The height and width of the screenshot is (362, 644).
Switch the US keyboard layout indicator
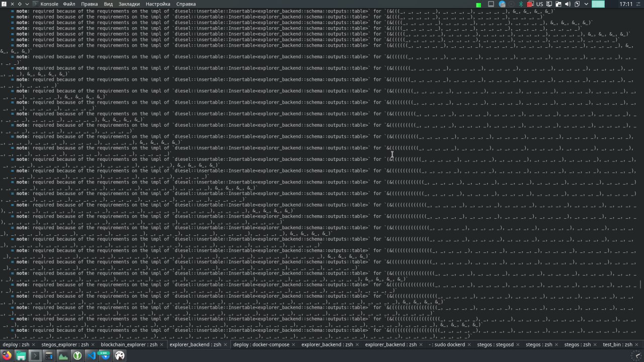(x=539, y=4)
